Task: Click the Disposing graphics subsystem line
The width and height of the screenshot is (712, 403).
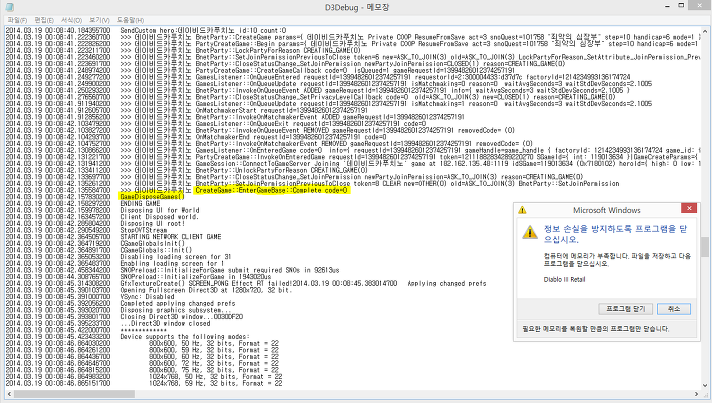Action: point(176,310)
